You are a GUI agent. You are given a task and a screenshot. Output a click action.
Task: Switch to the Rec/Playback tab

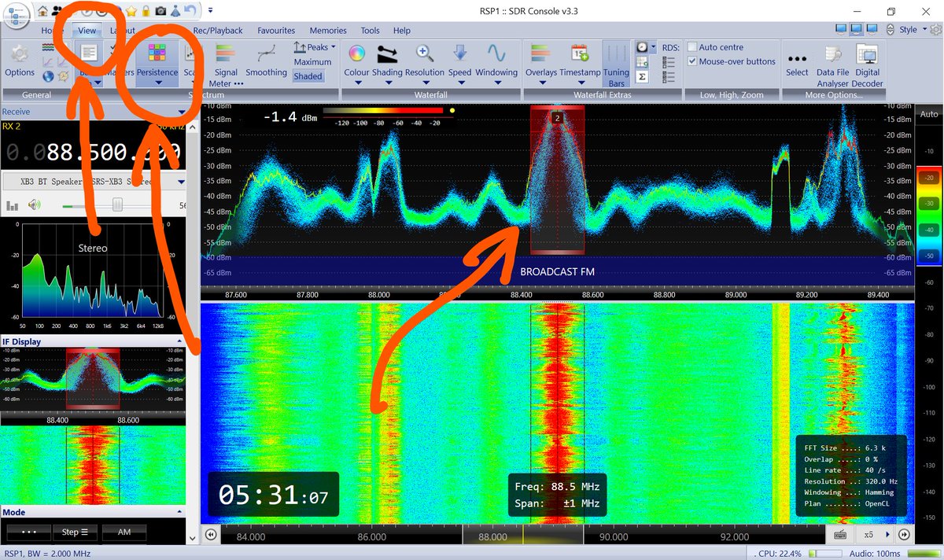[x=218, y=30]
